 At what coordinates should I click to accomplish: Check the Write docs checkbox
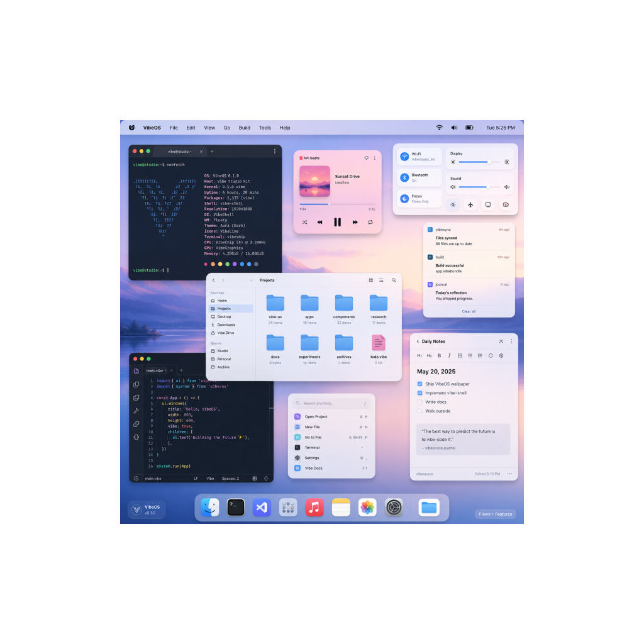[419, 402]
